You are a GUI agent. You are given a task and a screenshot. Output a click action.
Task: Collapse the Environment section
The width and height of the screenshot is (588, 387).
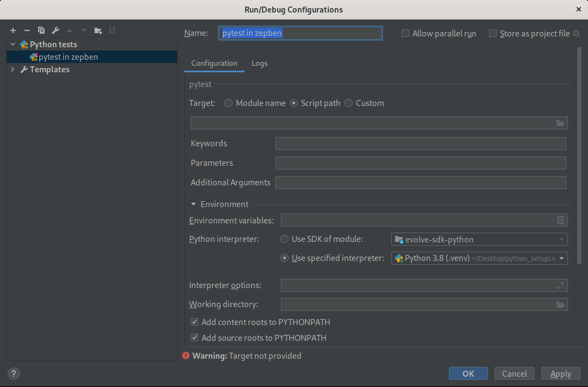(x=193, y=204)
